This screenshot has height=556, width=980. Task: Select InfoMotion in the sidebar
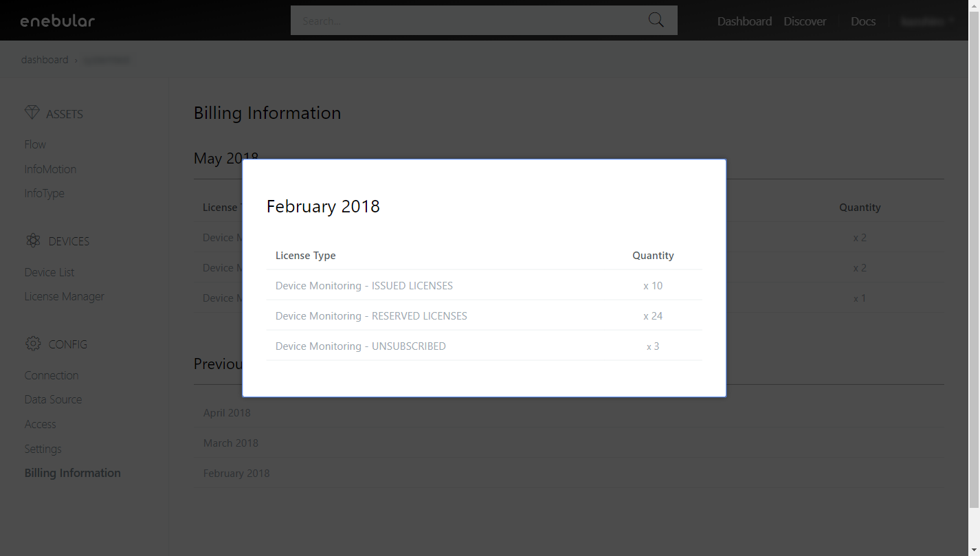click(x=50, y=169)
